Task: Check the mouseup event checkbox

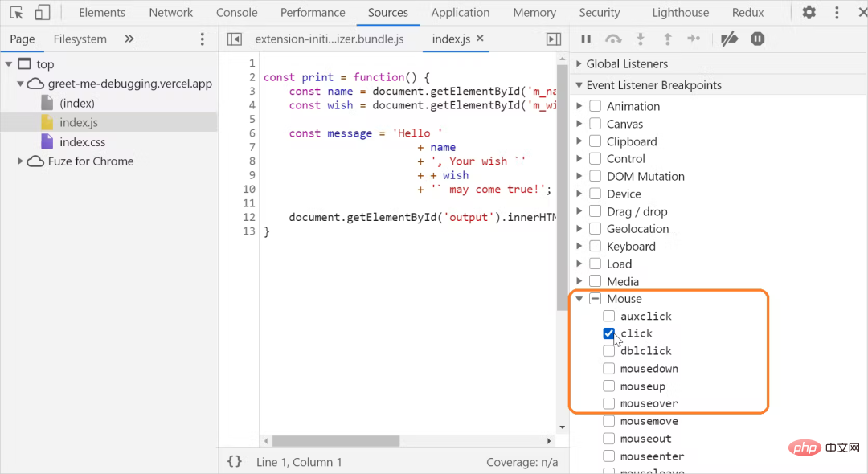Action: point(609,386)
